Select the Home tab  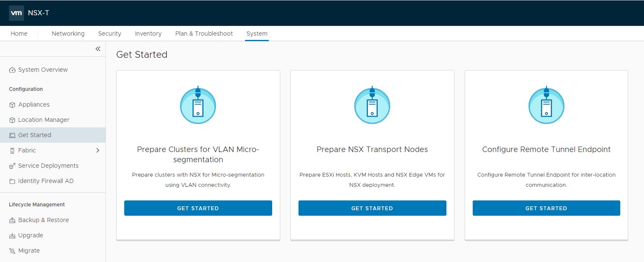pyautogui.click(x=19, y=34)
